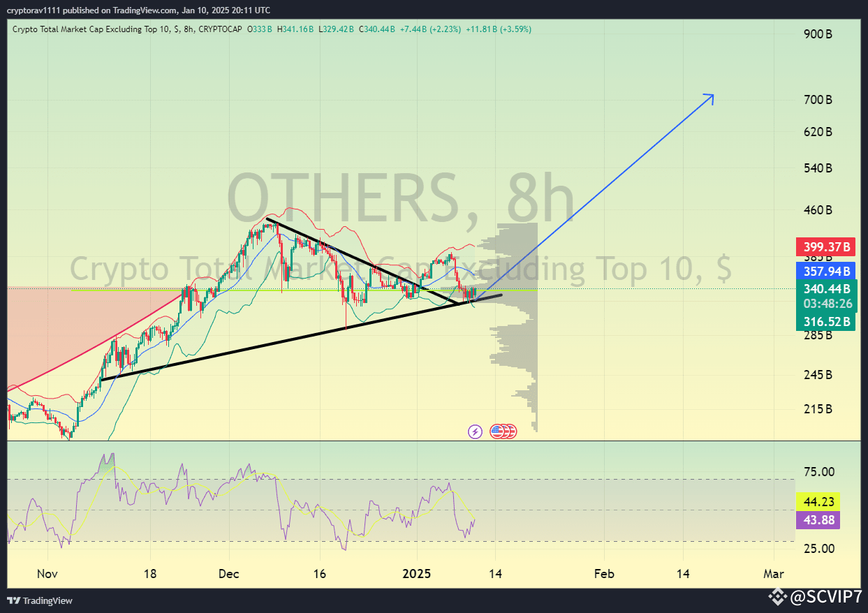Click the blue 357.94 B price label

coord(826,271)
